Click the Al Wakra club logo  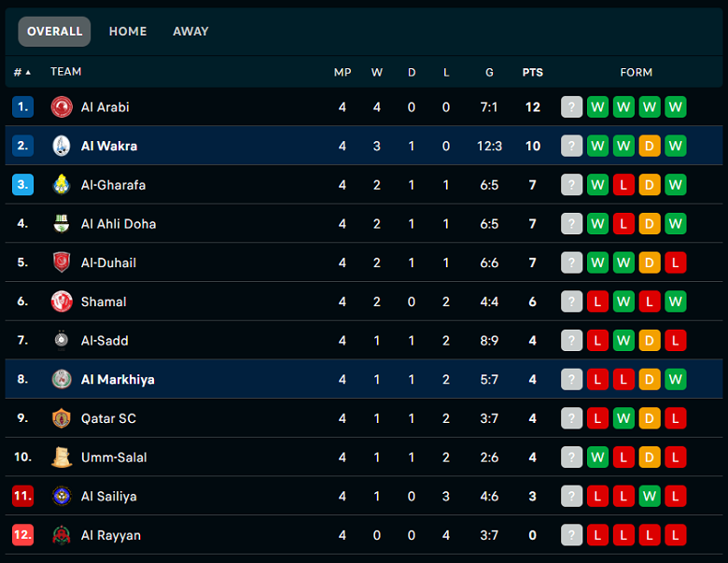coord(62,146)
